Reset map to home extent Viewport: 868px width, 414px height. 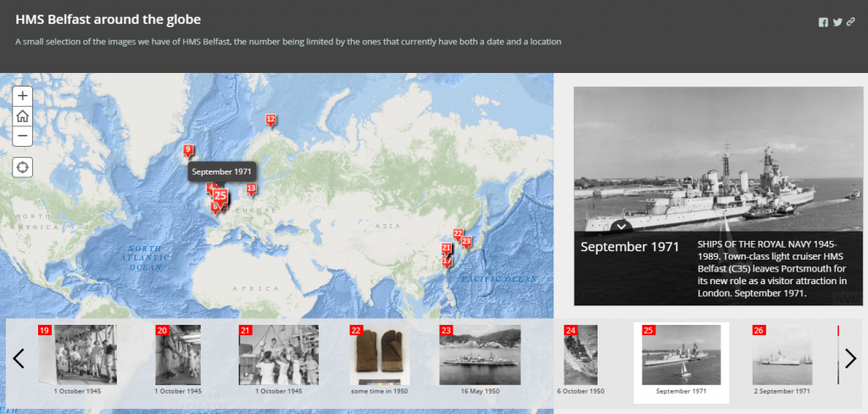pyautogui.click(x=23, y=116)
